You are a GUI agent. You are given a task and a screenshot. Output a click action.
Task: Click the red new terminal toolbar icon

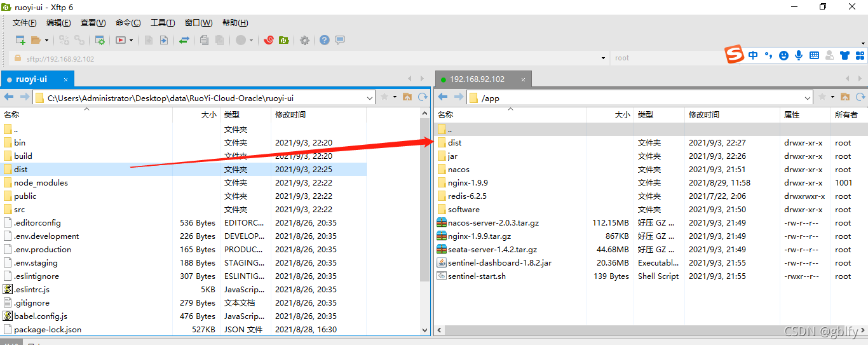121,40
